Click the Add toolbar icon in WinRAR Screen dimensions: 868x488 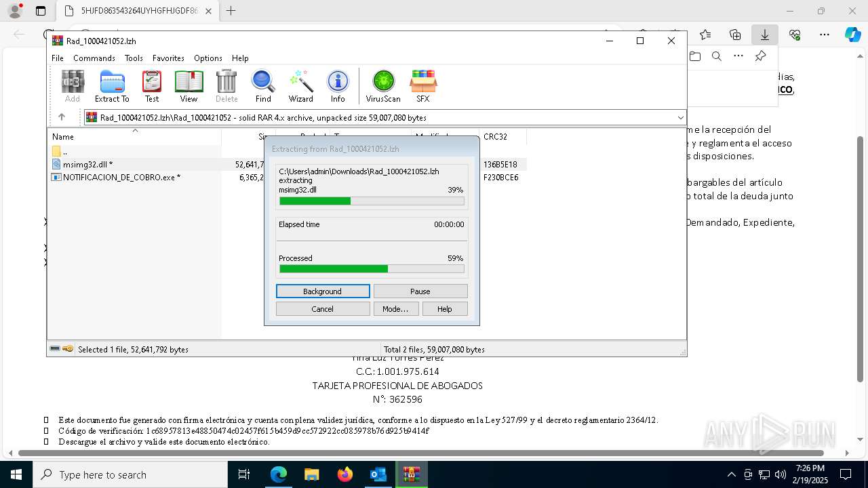pyautogui.click(x=73, y=86)
